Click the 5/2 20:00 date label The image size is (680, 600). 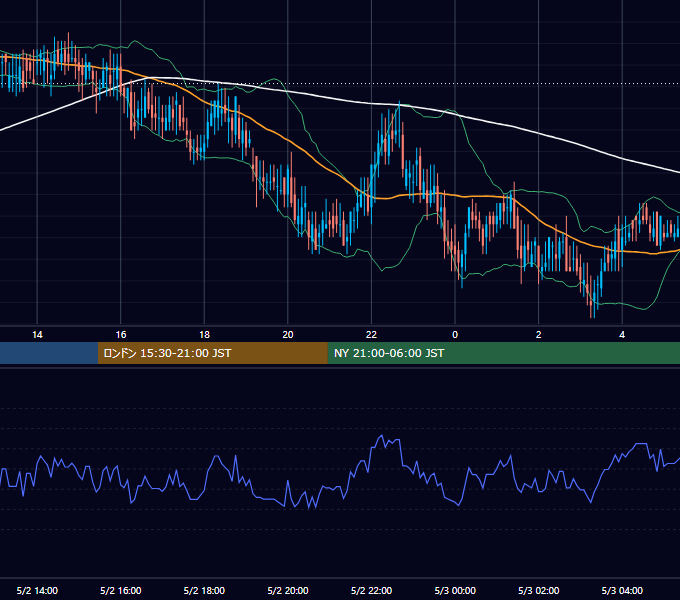pyautogui.click(x=288, y=590)
